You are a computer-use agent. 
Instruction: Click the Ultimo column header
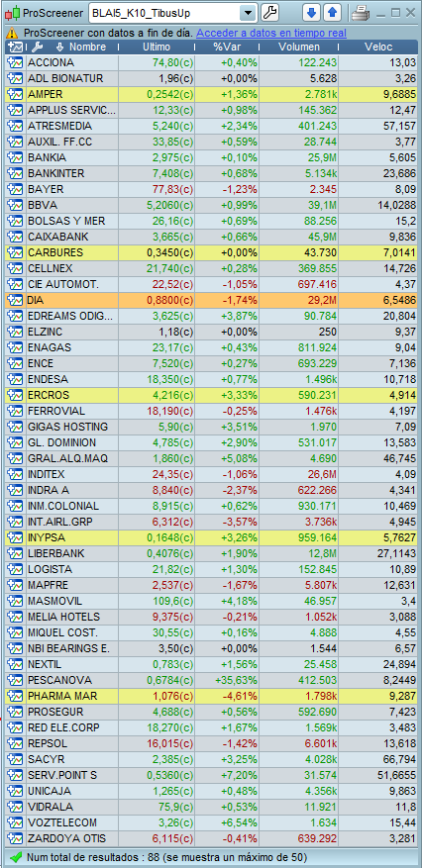(157, 48)
